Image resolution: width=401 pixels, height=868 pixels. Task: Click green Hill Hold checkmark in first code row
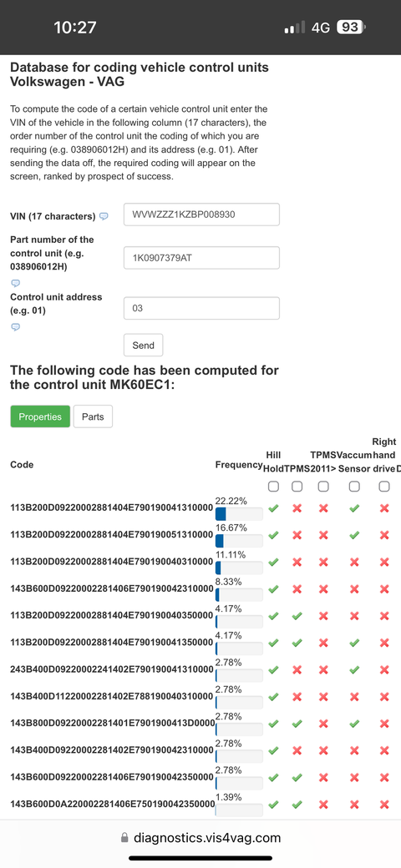pyautogui.click(x=273, y=508)
